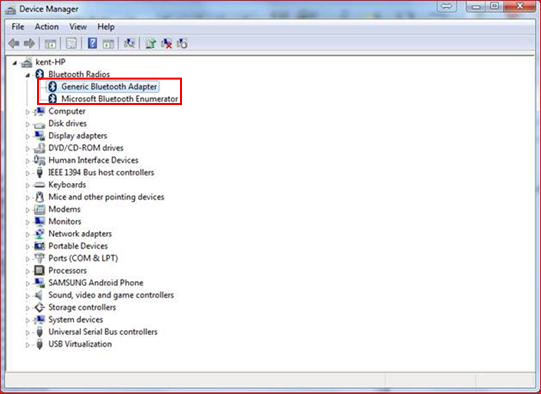Click the Display adapters category icon

tap(39, 136)
